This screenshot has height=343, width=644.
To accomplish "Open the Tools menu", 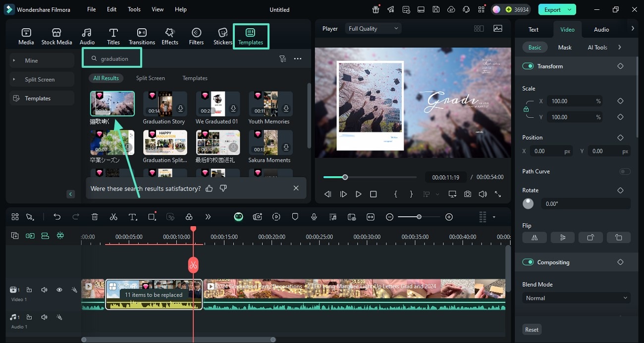I will coord(134,9).
